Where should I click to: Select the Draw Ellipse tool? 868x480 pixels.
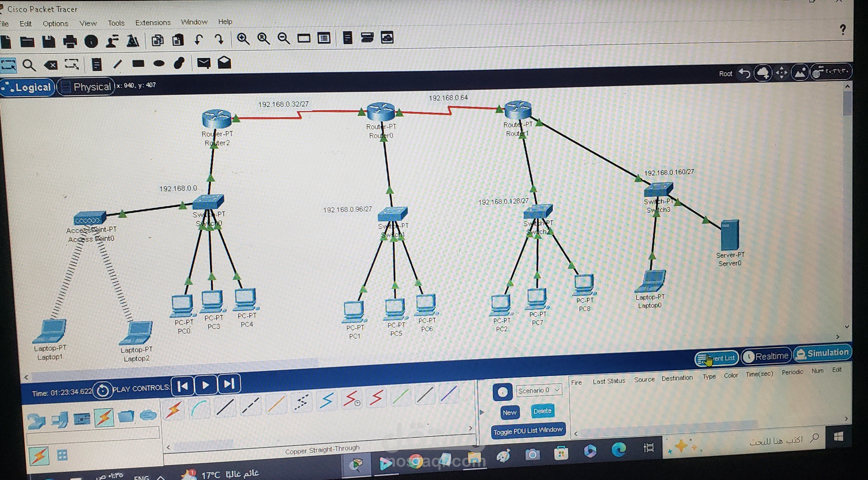coord(159,63)
